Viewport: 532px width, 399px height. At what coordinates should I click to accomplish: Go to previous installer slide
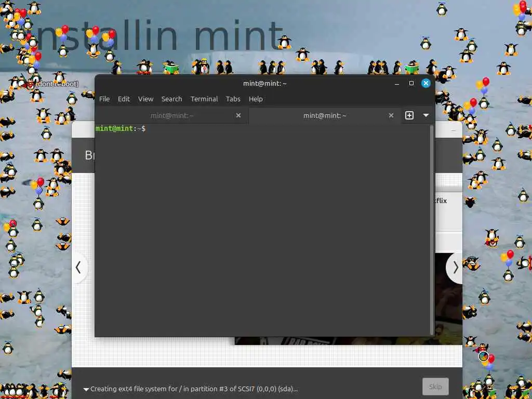coord(78,268)
